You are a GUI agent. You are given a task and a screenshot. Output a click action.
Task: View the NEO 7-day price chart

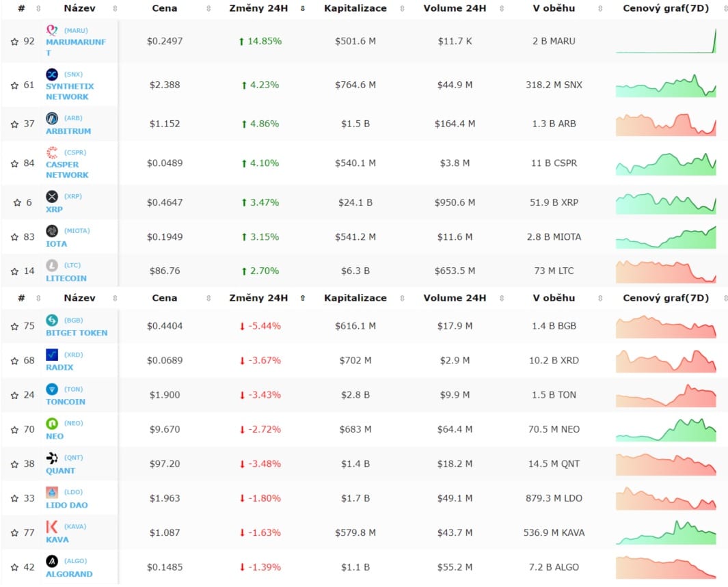click(x=666, y=430)
